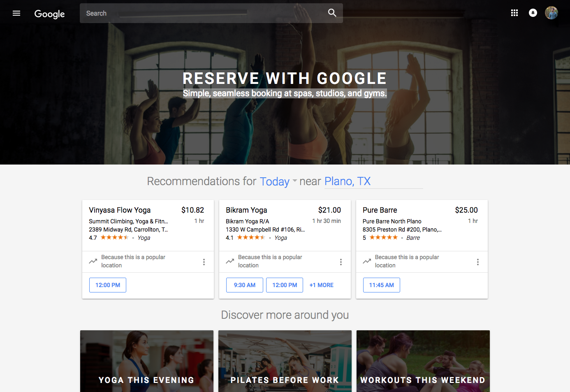Image resolution: width=570 pixels, height=392 pixels.
Task: Click address 8305 Preston Rd #200, Plano
Action: tap(402, 230)
